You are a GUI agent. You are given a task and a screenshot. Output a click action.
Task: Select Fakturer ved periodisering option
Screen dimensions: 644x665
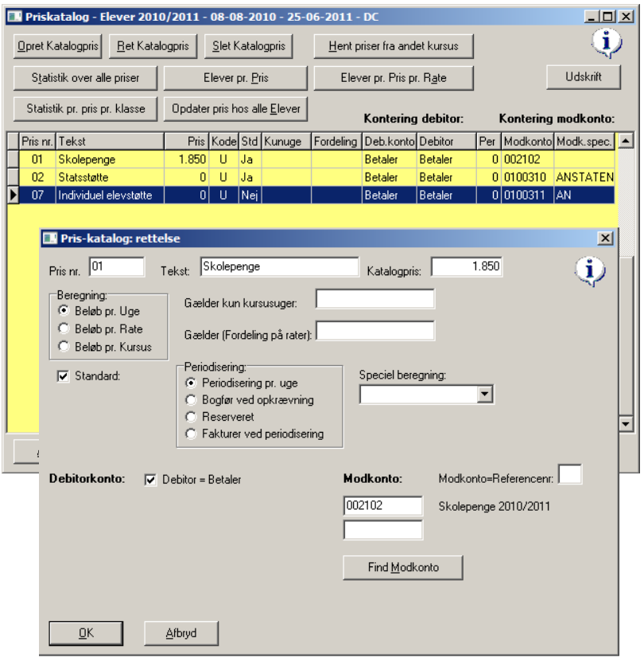pos(191,434)
